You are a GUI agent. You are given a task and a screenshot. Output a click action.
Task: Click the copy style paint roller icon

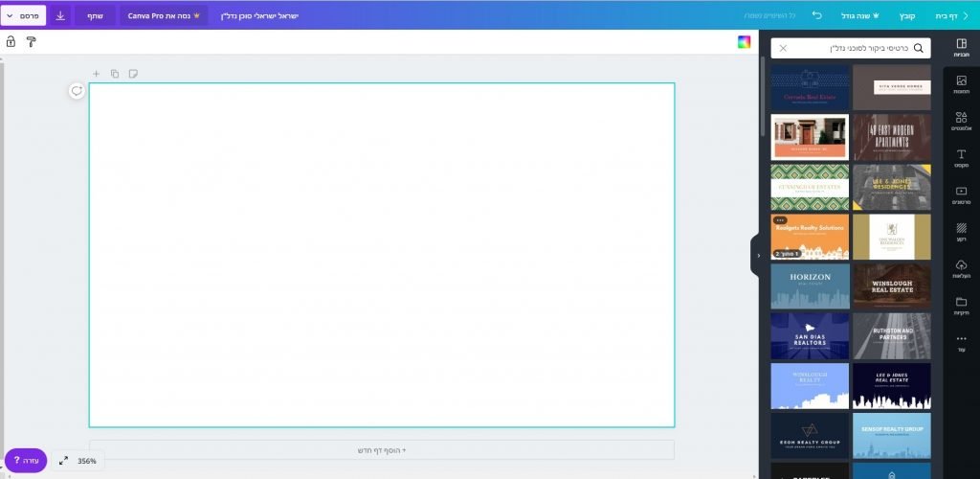pos(31,42)
